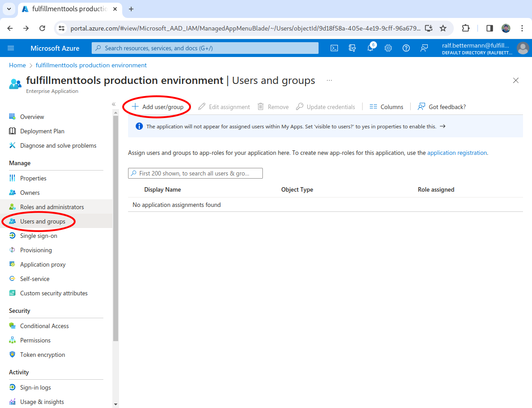Open a new browser tab
This screenshot has height=408, width=532.
click(131, 9)
